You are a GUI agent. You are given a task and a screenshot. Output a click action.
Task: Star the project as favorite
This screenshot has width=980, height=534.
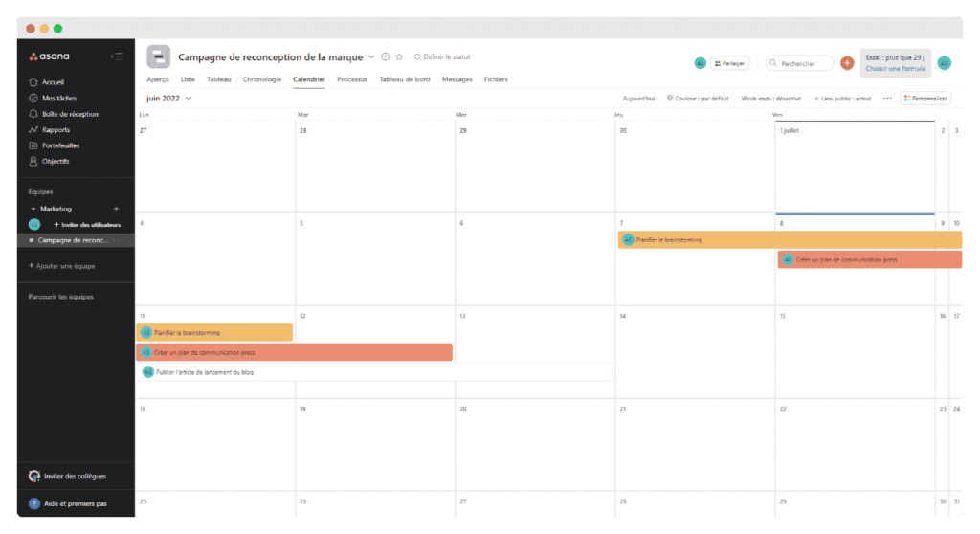tap(399, 56)
